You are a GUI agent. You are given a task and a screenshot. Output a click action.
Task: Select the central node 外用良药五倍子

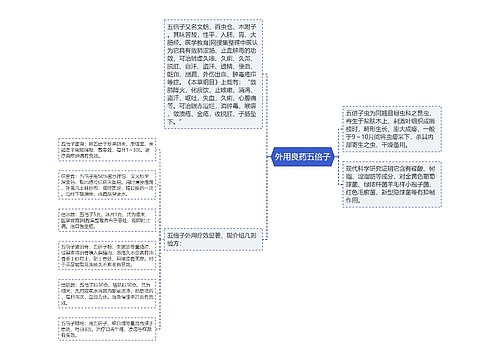click(302, 156)
